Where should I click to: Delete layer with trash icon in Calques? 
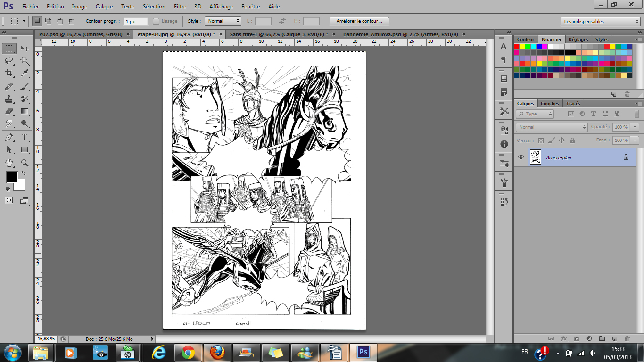(x=627, y=338)
